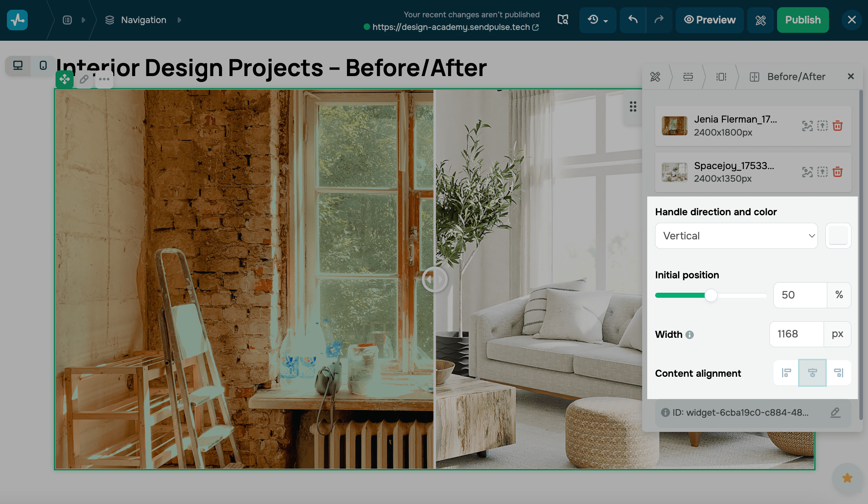The width and height of the screenshot is (868, 504).
Task: Align content to the right
Action: [x=838, y=373]
